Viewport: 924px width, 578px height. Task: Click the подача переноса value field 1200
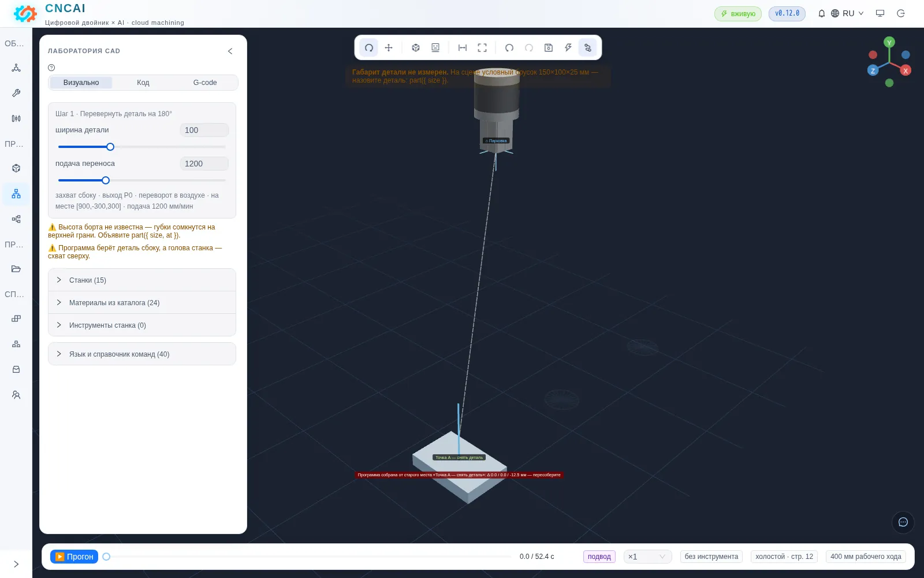point(204,164)
